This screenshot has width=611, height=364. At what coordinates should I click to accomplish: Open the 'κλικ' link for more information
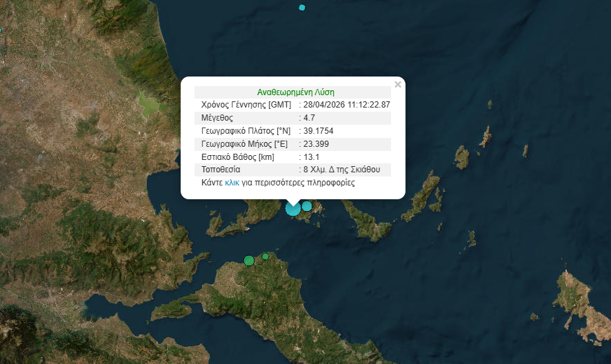point(232,183)
